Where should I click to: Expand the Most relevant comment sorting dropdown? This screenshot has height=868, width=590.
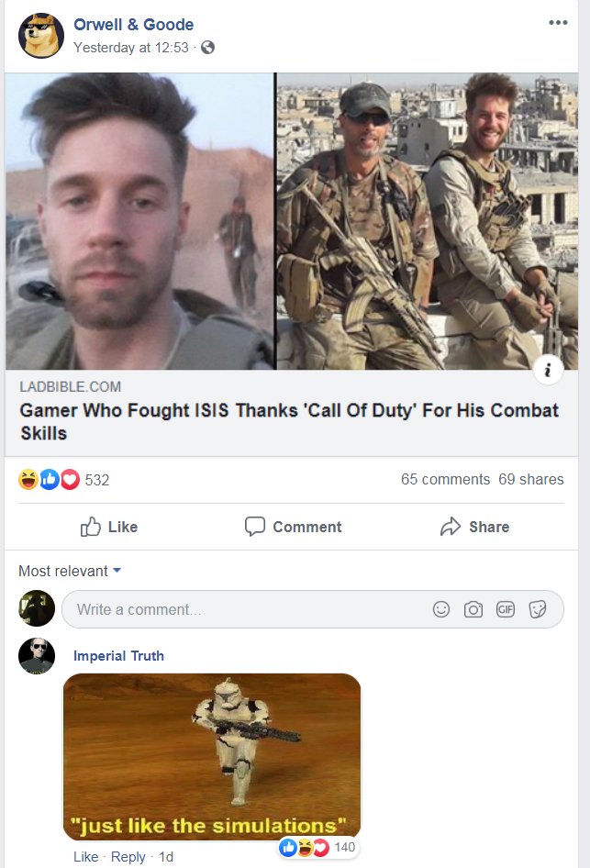(70, 571)
